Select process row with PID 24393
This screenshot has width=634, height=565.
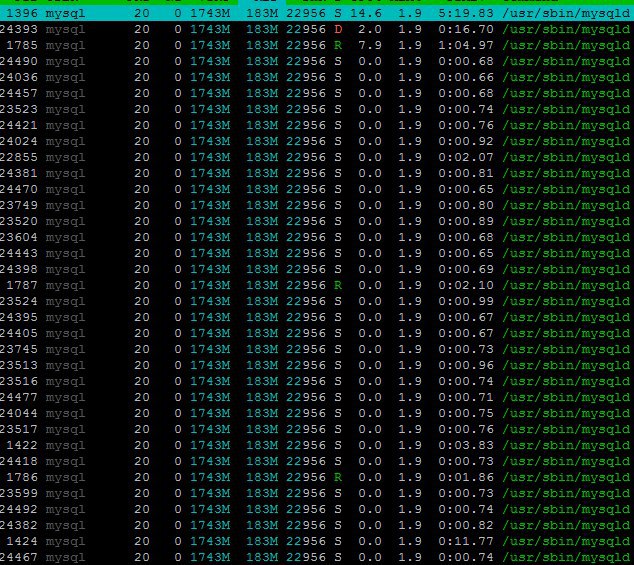tap(317, 30)
